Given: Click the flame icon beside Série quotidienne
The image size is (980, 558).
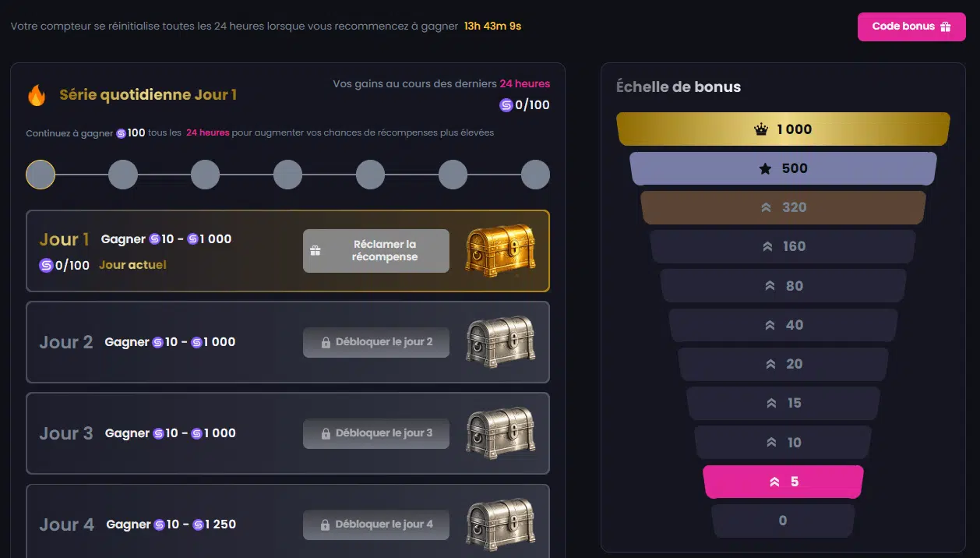Looking at the screenshot, I should [x=37, y=95].
